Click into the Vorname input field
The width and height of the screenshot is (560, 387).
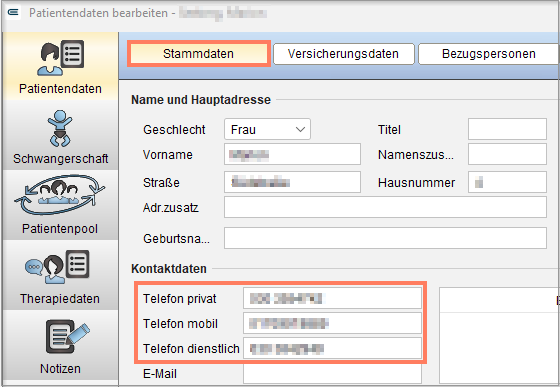pos(292,154)
